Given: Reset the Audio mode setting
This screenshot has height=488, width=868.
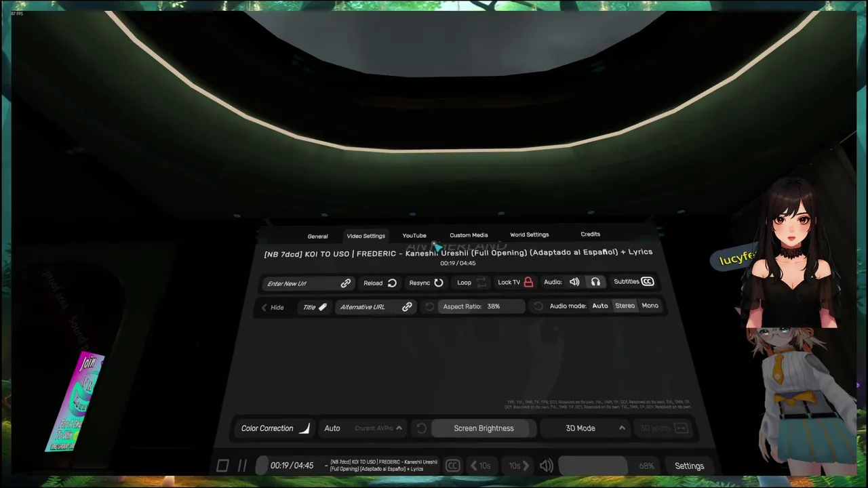Looking at the screenshot, I should click(538, 306).
